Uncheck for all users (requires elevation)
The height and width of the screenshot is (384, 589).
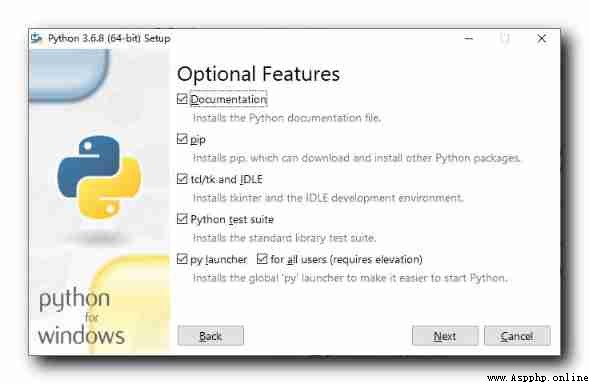pyautogui.click(x=262, y=259)
